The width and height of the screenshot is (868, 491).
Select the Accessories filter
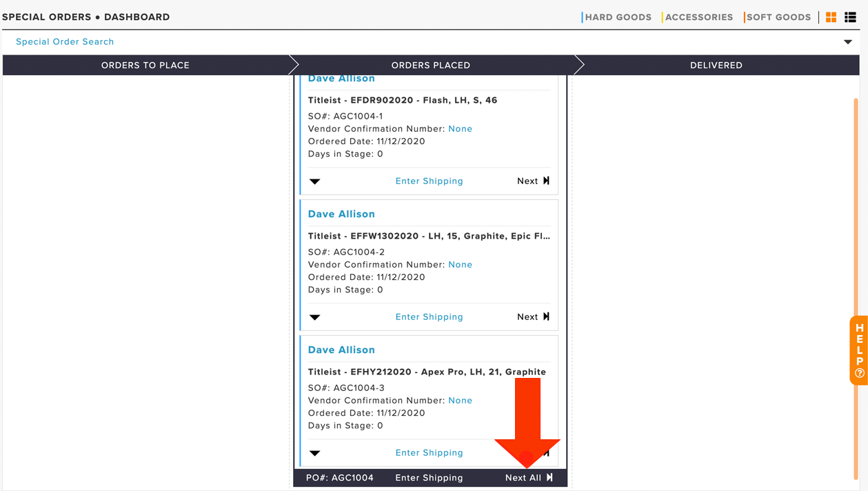click(x=698, y=17)
